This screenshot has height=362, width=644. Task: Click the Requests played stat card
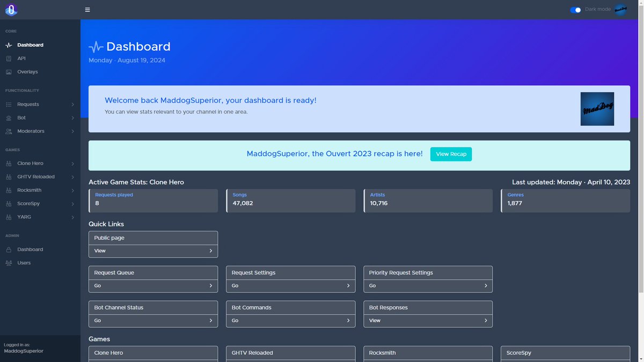click(153, 201)
